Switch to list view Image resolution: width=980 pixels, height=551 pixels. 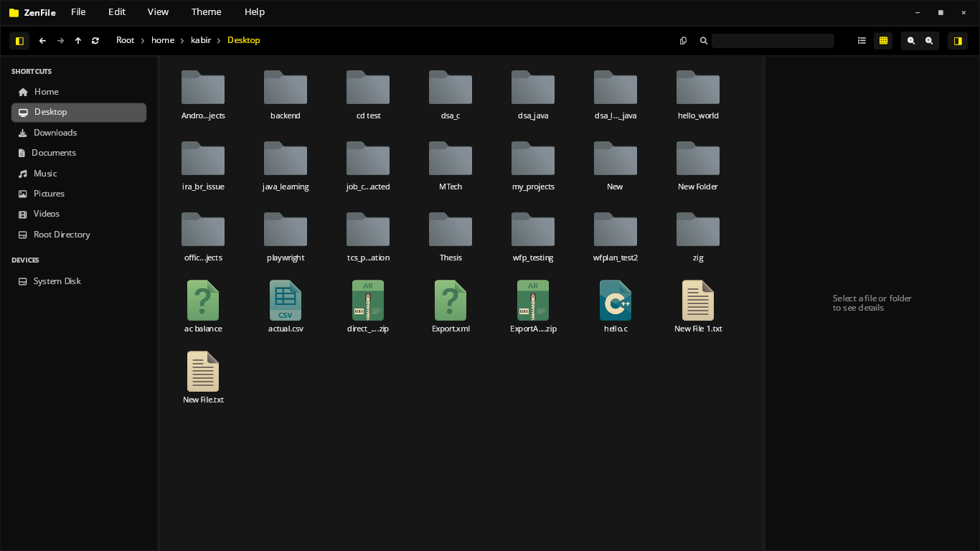pyautogui.click(x=862, y=41)
